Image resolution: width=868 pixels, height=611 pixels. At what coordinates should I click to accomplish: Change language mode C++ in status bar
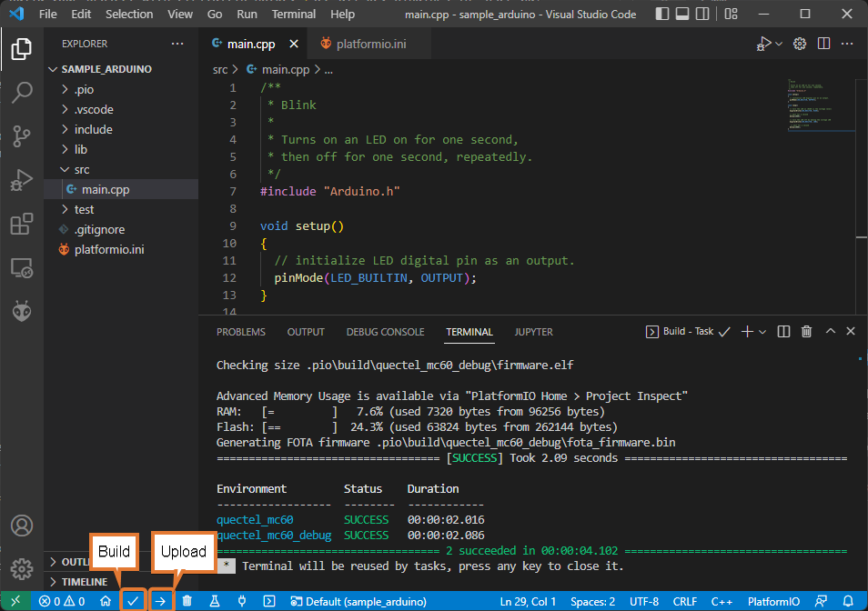pyautogui.click(x=722, y=601)
